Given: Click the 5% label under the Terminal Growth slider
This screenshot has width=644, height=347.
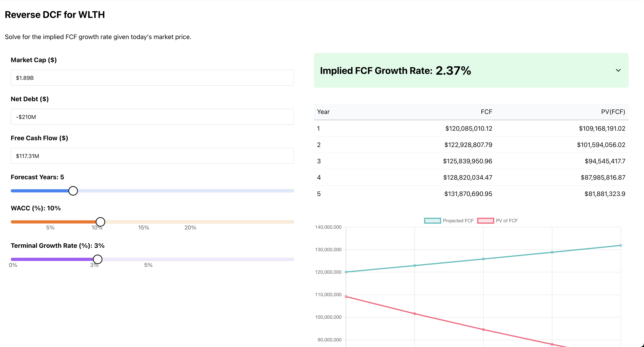Looking at the screenshot, I should pyautogui.click(x=148, y=265).
